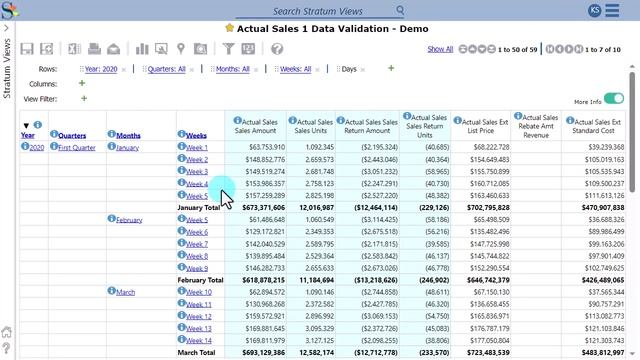
Task: Open the January month link
Action: pos(127,148)
